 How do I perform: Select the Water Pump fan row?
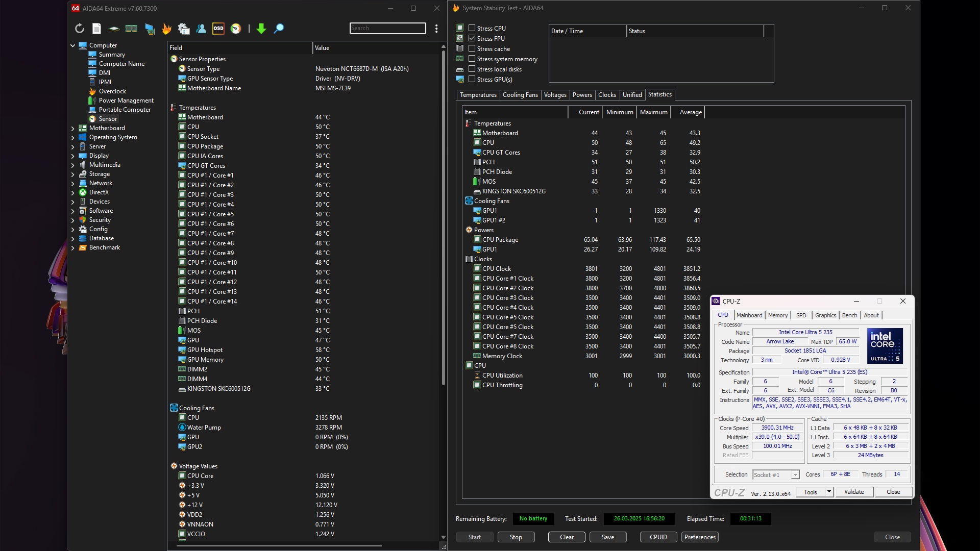click(x=304, y=428)
